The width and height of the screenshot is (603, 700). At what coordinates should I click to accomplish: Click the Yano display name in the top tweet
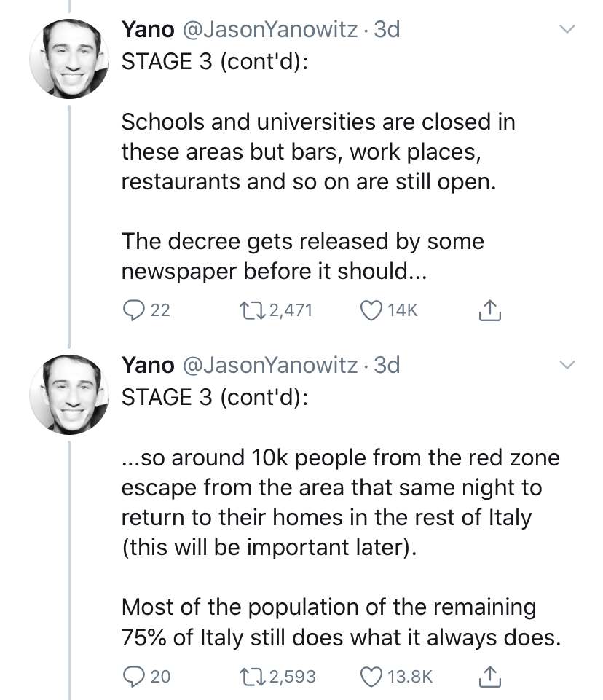tap(148, 30)
